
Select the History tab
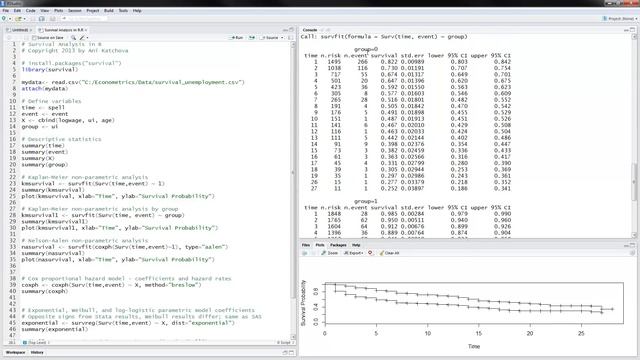(37, 352)
